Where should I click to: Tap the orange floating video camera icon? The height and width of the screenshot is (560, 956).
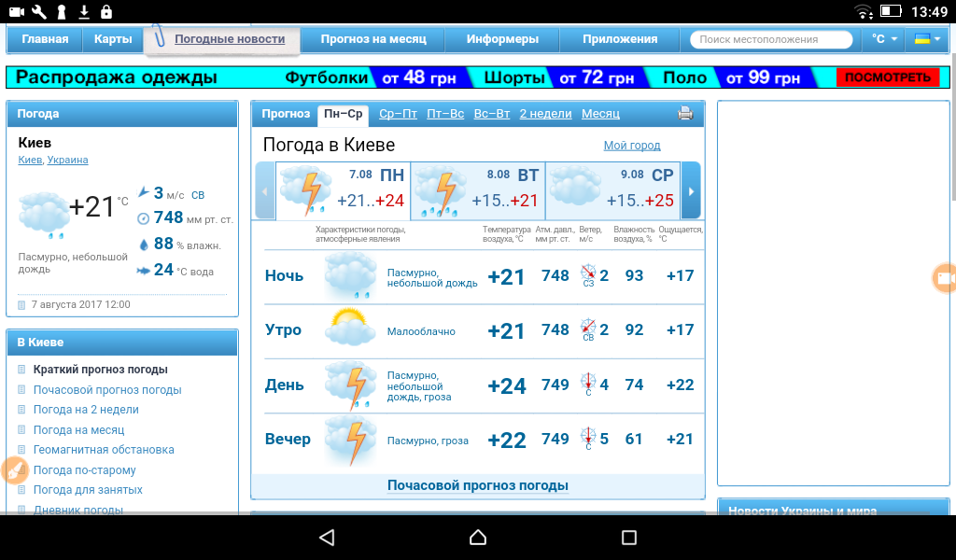pos(945,278)
